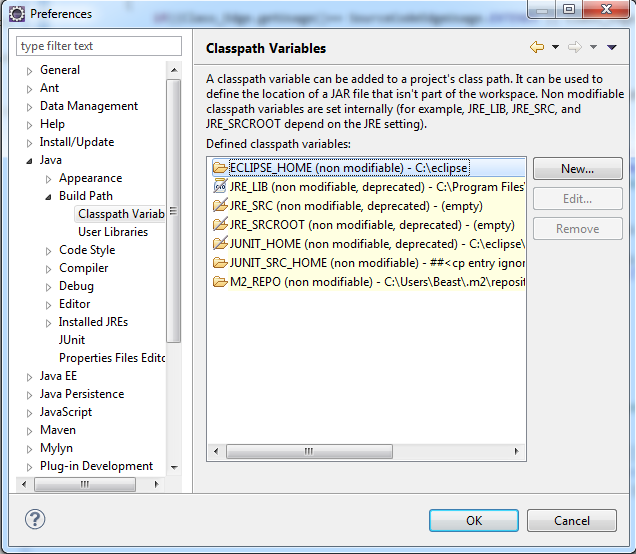Expand the Code Style node
Image resolution: width=636 pixels, height=554 pixels.
48,251
